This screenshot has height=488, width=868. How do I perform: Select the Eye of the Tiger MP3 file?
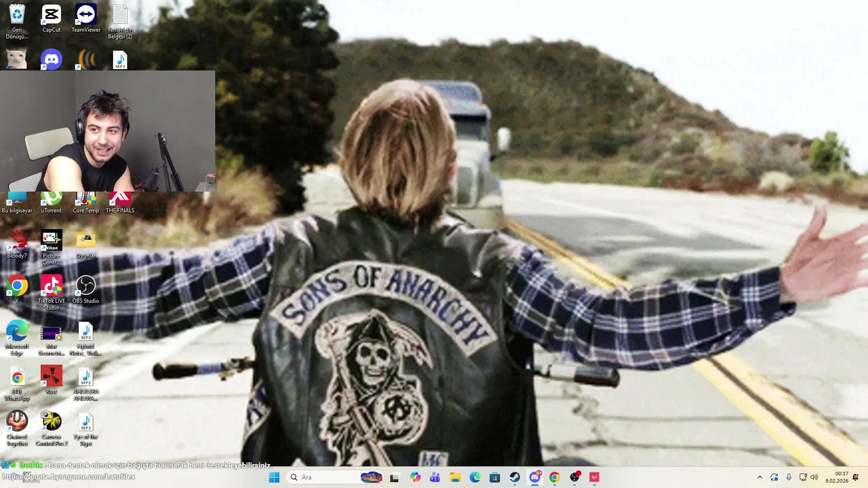coord(85,429)
